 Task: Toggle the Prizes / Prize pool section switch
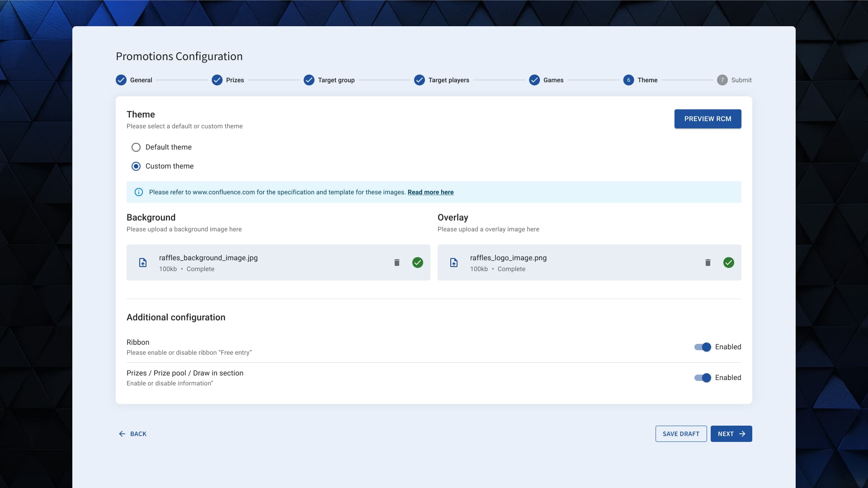(703, 378)
